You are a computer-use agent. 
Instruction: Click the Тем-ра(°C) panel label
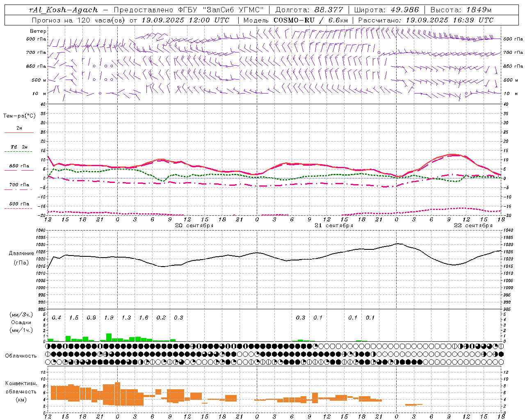pos(19,116)
